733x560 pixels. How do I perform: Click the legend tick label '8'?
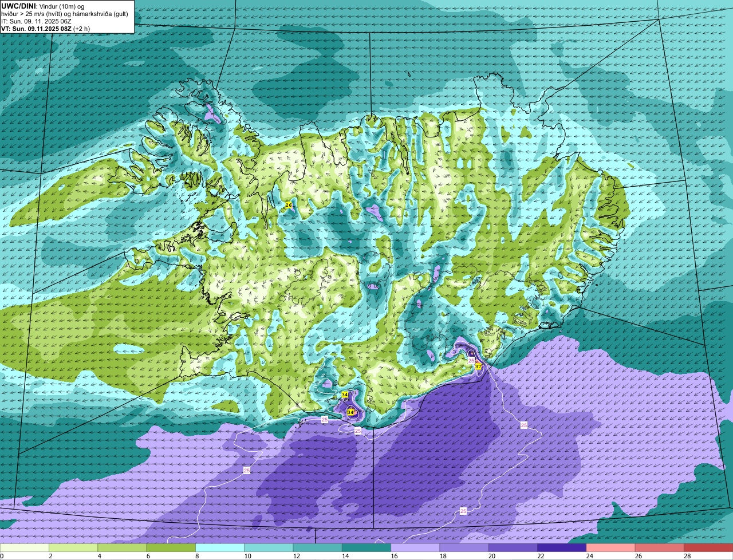point(197,556)
